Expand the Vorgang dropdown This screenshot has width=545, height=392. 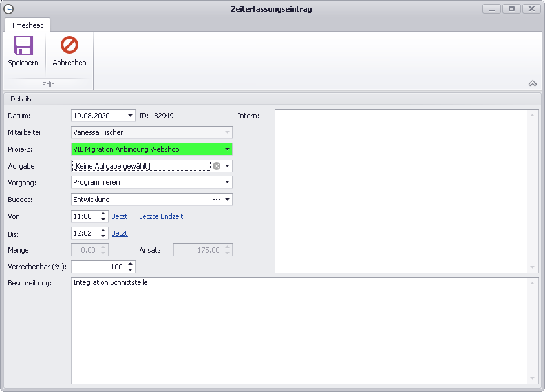[227, 183]
